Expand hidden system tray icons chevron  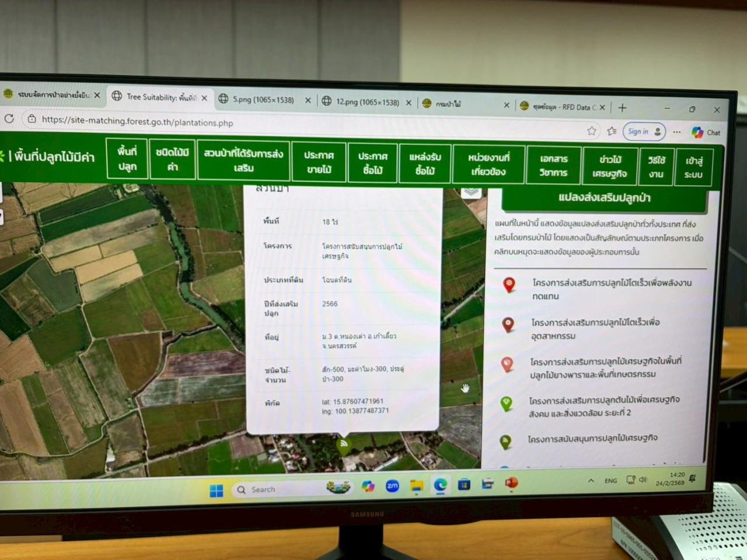[591, 481]
